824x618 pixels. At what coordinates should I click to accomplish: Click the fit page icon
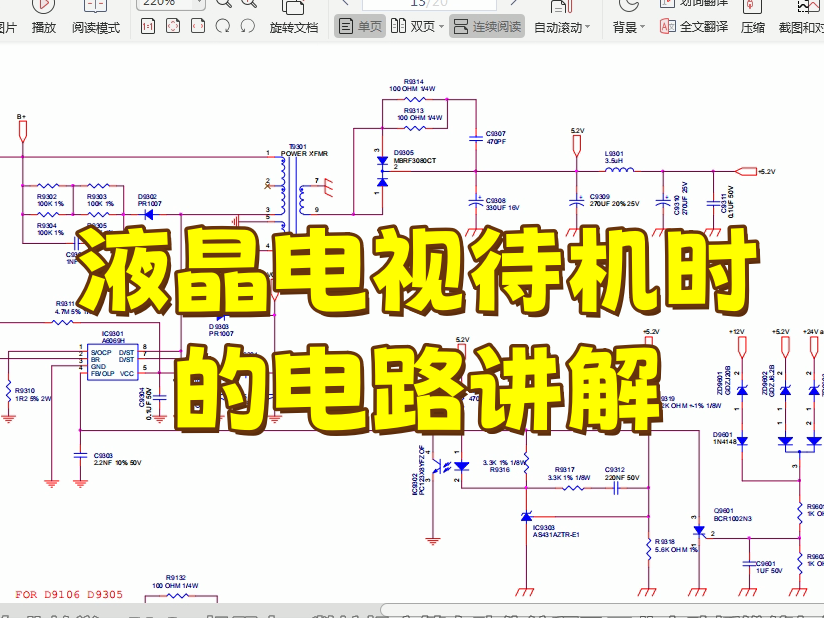[172, 26]
